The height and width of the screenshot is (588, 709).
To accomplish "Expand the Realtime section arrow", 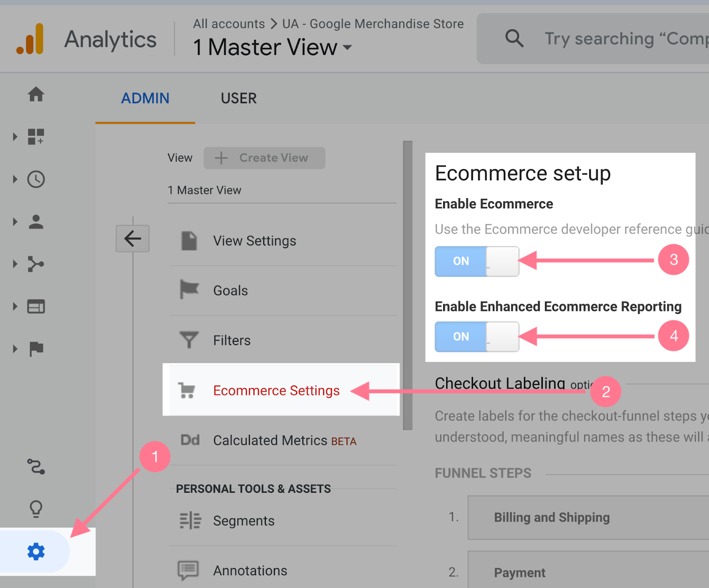I will pos(15,179).
